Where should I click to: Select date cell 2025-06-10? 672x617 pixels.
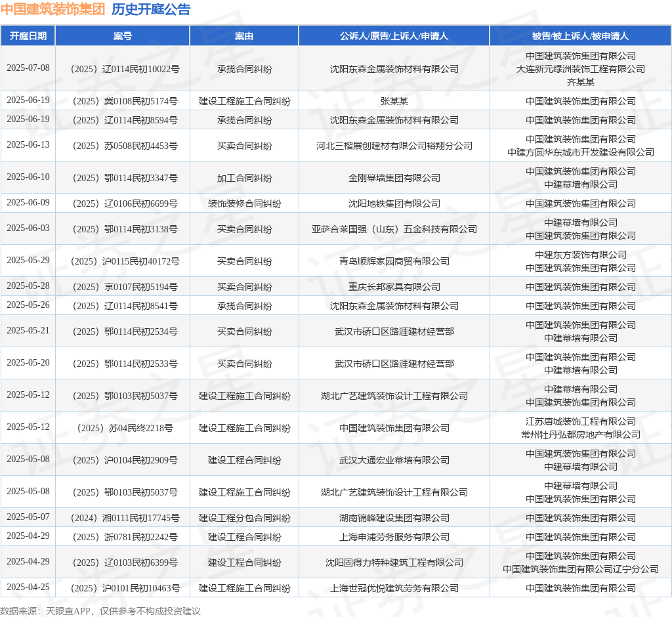tap(28, 177)
